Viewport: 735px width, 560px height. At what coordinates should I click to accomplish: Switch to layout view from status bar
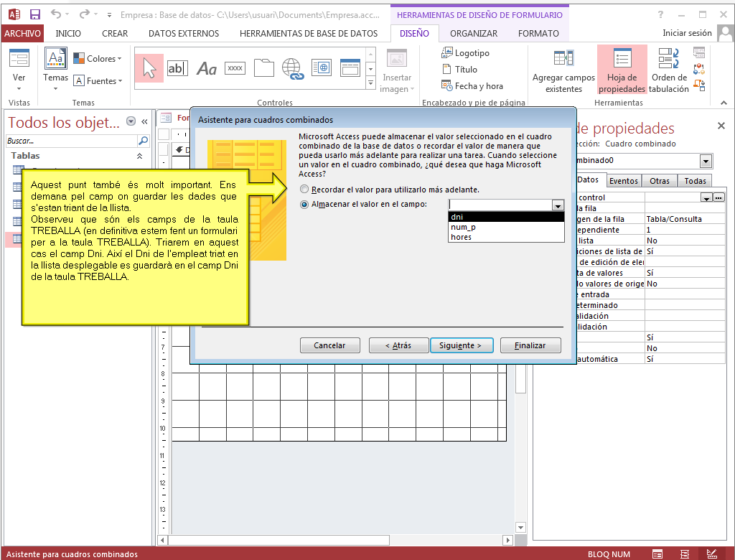click(x=684, y=554)
